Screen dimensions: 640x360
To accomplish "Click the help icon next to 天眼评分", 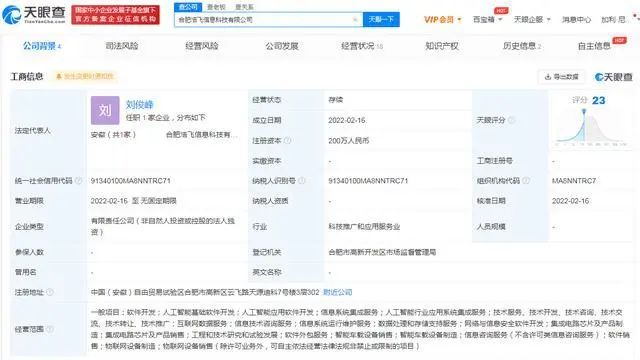I will coord(511,120).
